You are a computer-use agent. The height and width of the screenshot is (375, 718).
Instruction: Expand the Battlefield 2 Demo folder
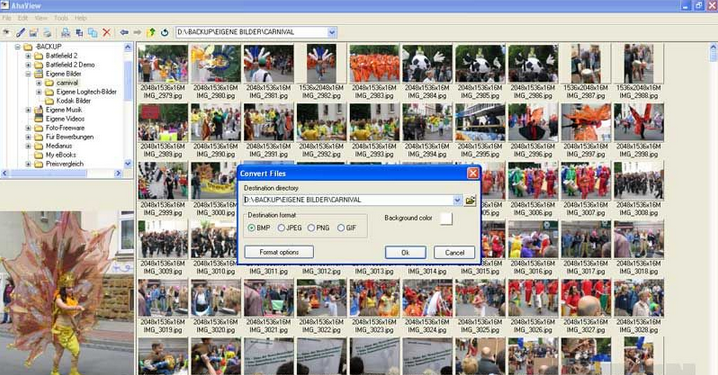coord(28,65)
